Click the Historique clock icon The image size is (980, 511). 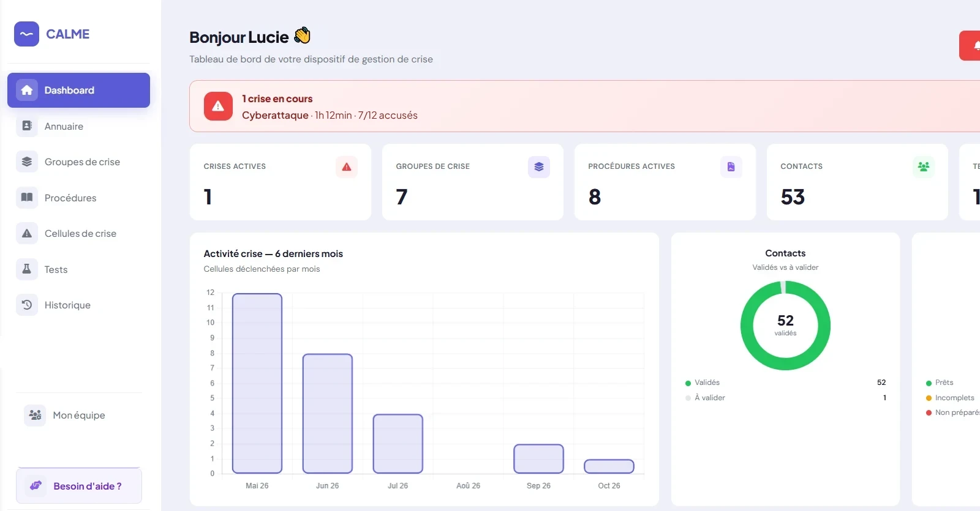27,305
